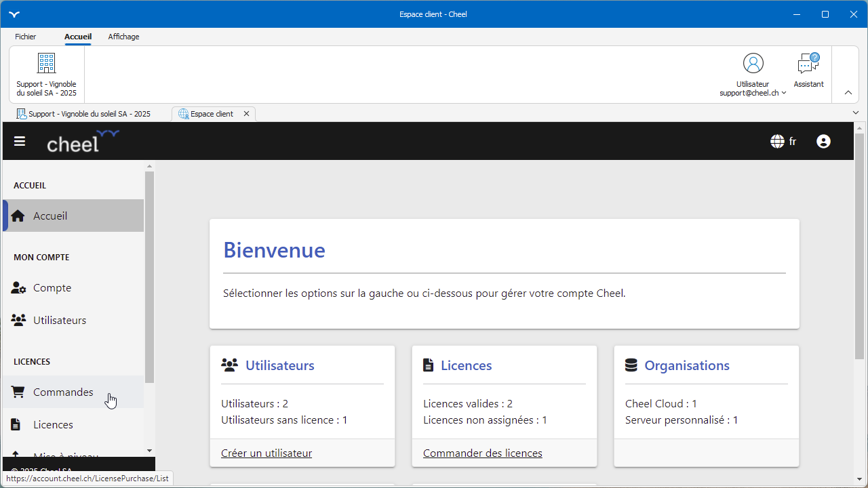This screenshot has width=868, height=488.
Task: Click the Créer un utilisateur link
Action: tap(267, 453)
